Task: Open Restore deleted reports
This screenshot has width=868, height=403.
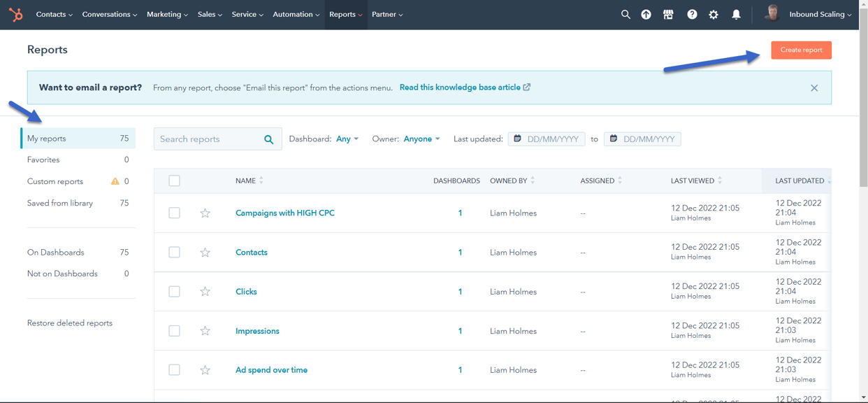Action: click(x=70, y=323)
